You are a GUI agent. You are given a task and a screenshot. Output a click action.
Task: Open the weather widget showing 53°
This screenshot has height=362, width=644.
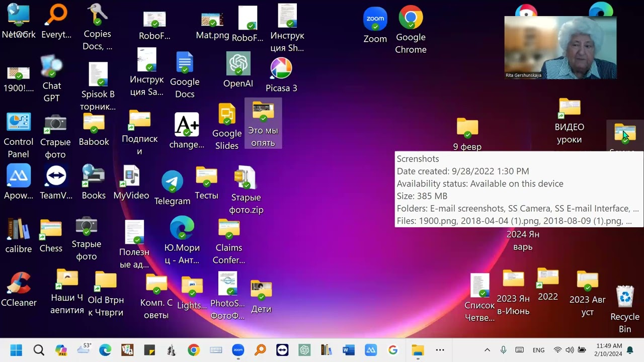[84, 349]
